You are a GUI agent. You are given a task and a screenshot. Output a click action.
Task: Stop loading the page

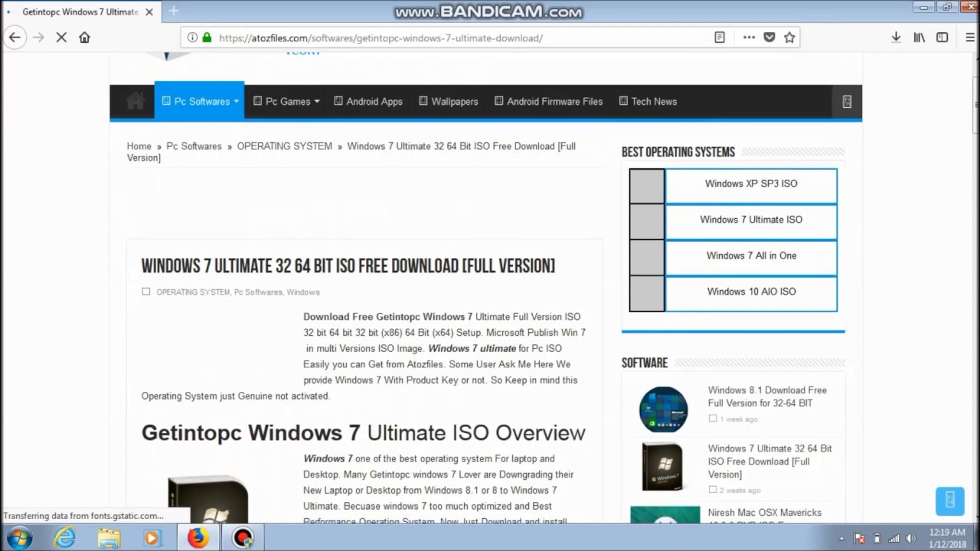(x=61, y=37)
